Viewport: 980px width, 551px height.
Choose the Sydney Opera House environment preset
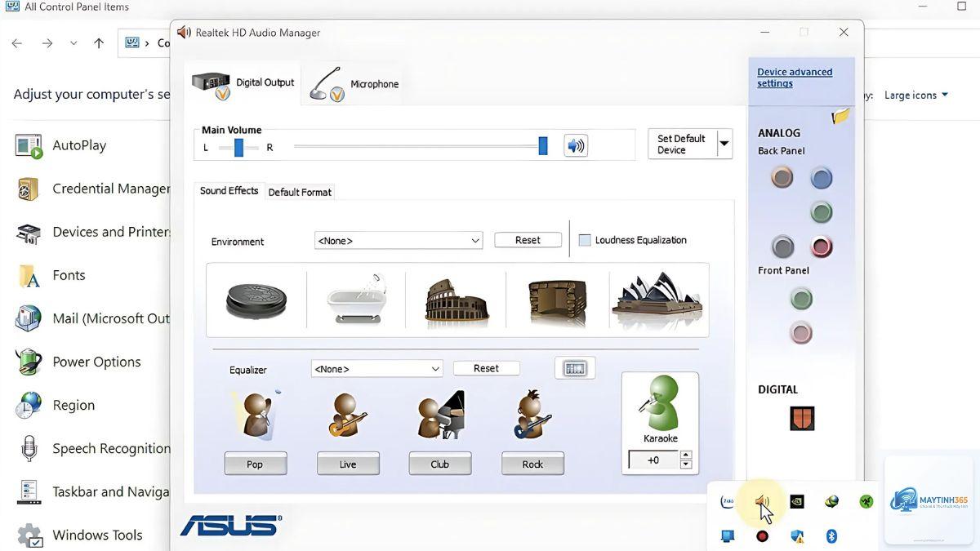click(658, 300)
